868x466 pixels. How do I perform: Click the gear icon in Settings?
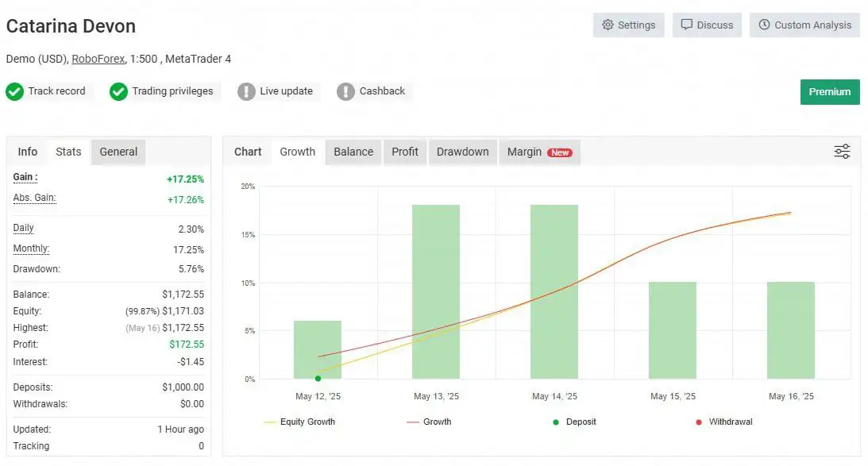coord(608,25)
